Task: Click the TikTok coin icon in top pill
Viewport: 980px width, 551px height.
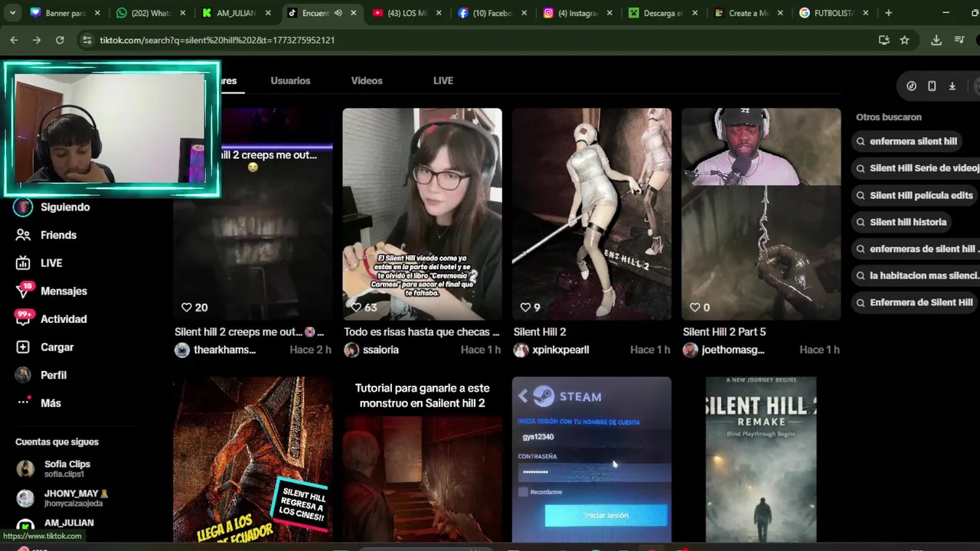Action: point(911,86)
